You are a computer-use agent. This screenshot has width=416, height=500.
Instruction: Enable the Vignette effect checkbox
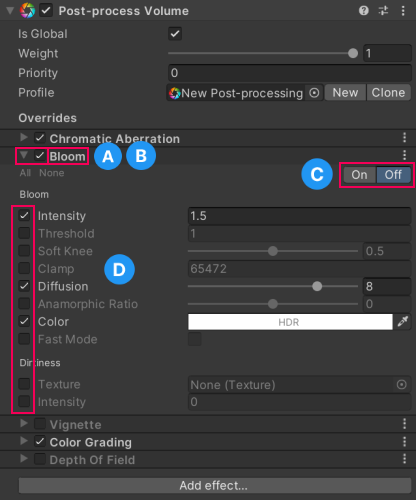pos(40,424)
